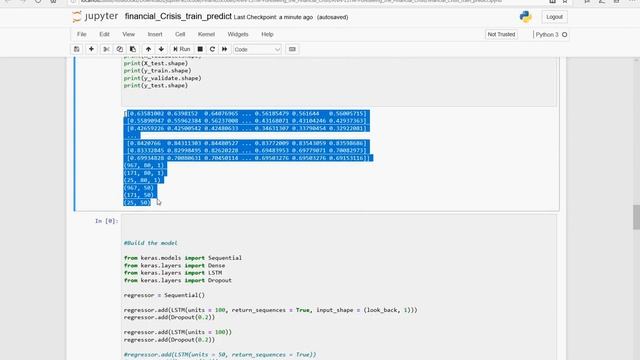
Task: Rename notebook title financial_Crisis_train_predict
Action: [178, 17]
